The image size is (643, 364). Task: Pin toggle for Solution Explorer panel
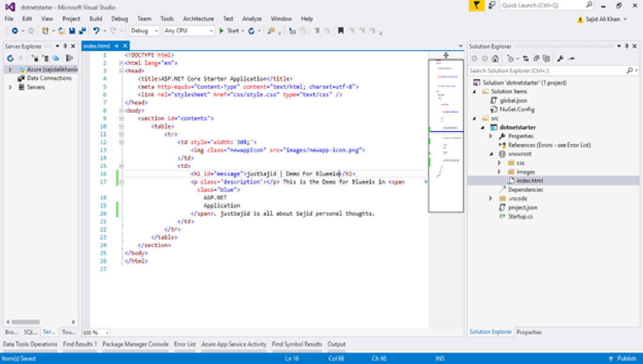coord(627,46)
